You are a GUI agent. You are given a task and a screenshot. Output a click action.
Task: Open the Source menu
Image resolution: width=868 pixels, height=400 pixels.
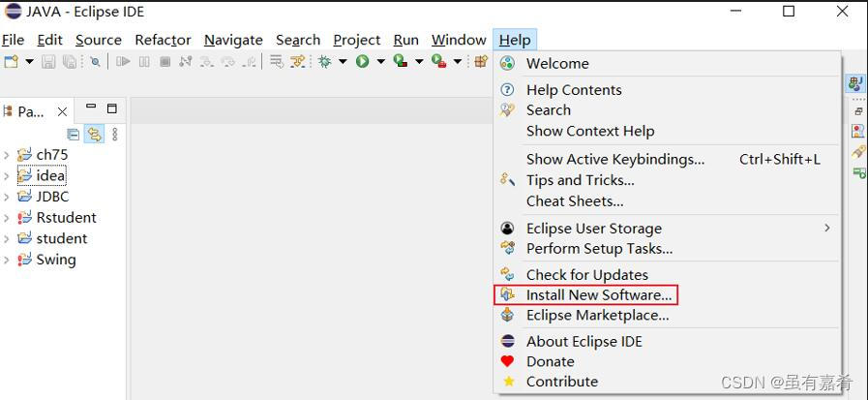(99, 40)
